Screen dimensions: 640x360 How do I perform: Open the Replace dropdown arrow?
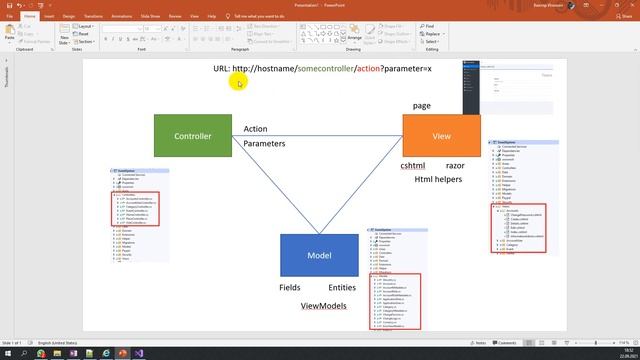pos(444,34)
